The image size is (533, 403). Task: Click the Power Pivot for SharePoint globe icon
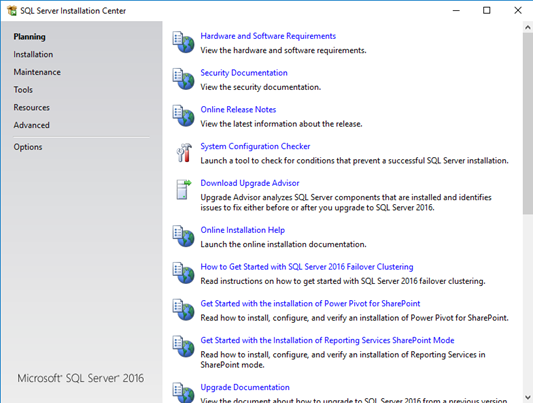[x=183, y=310]
